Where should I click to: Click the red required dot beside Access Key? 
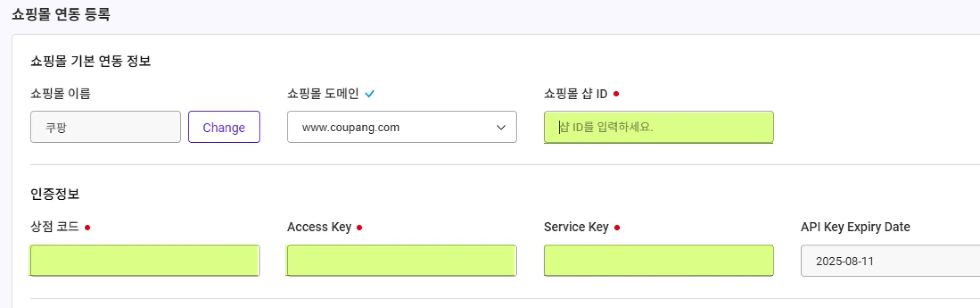359,228
